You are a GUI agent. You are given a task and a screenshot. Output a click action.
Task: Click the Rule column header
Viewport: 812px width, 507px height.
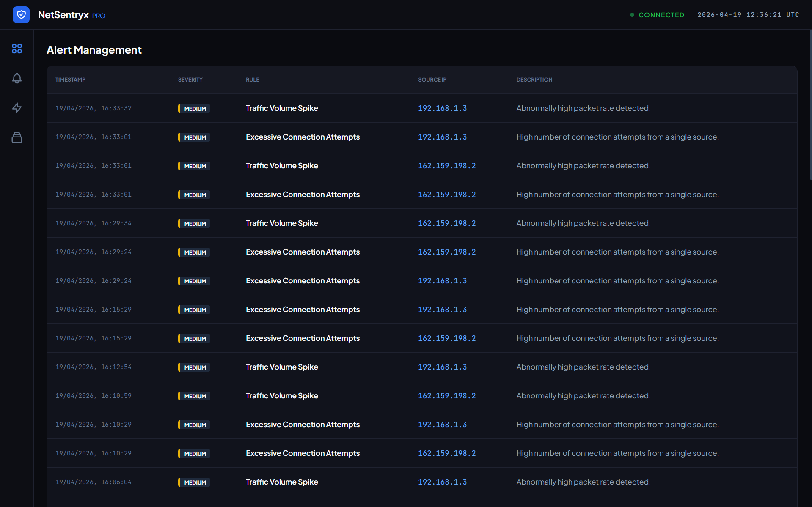click(253, 79)
